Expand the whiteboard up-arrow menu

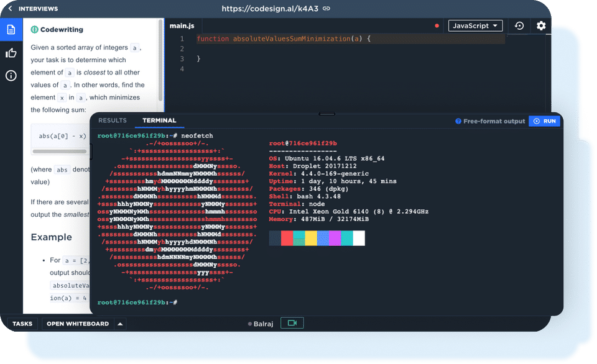coord(120,324)
